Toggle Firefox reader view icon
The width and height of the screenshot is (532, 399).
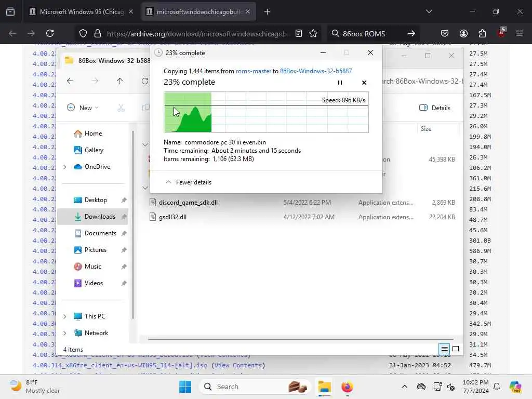click(x=299, y=33)
